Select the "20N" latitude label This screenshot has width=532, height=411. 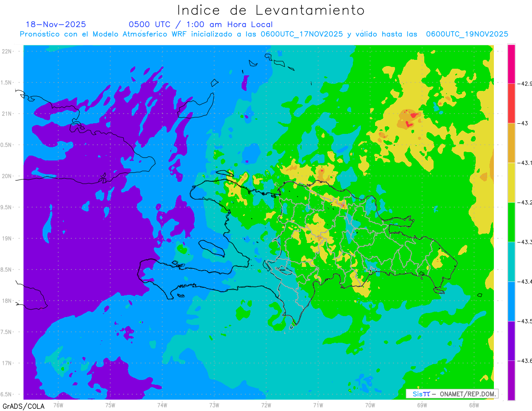(x=6, y=176)
